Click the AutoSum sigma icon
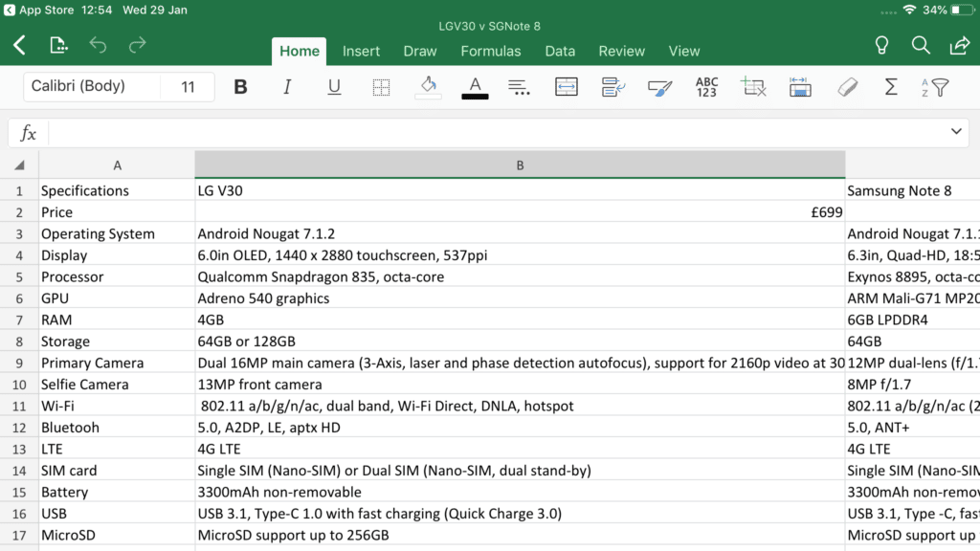The width and height of the screenshot is (980, 551). pyautogui.click(x=891, y=87)
